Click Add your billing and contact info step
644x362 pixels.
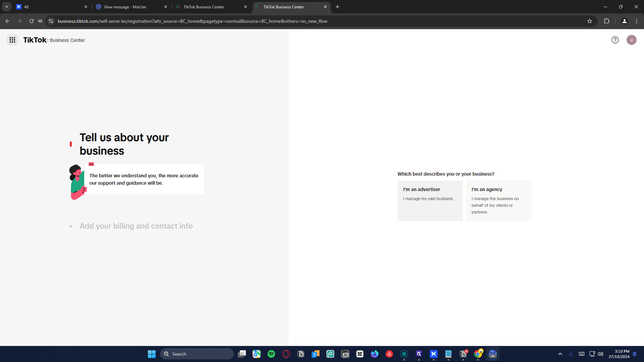click(136, 226)
